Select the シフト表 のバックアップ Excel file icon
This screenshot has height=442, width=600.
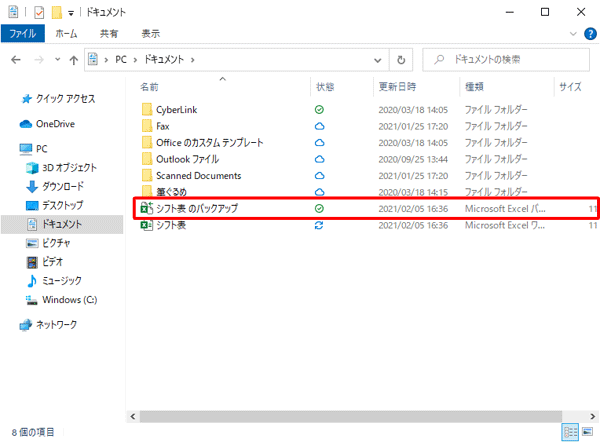[147, 208]
